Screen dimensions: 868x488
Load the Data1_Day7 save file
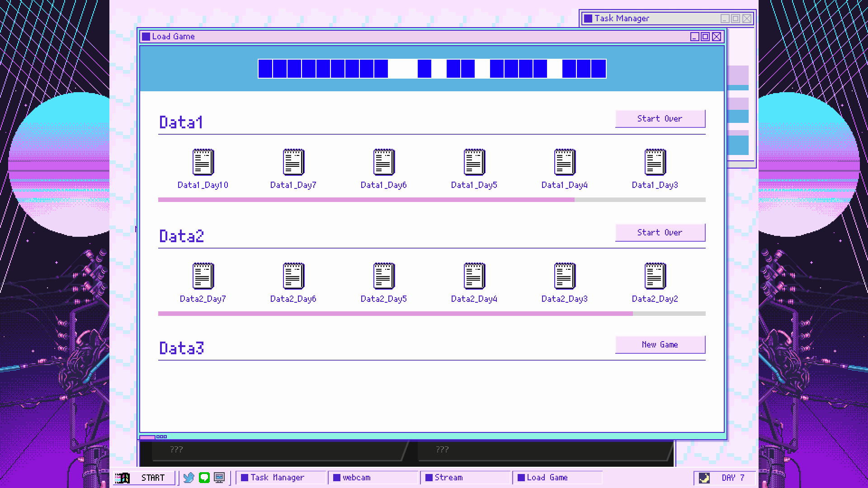coord(293,162)
